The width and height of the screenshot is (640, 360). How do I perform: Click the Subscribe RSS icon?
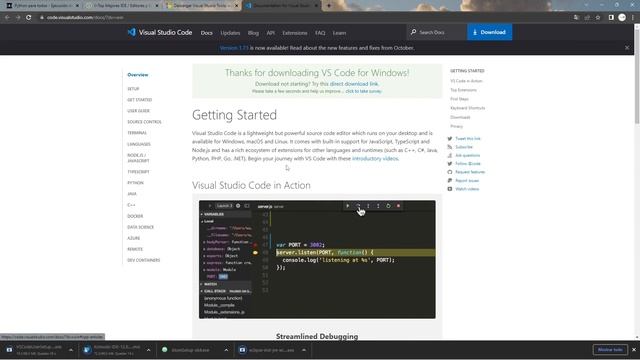point(450,147)
